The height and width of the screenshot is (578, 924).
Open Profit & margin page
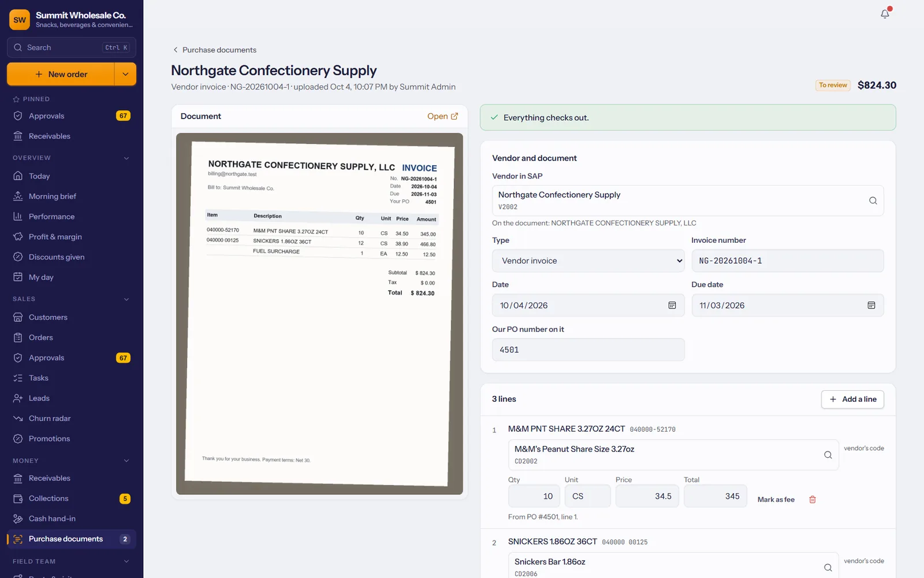[72, 237]
